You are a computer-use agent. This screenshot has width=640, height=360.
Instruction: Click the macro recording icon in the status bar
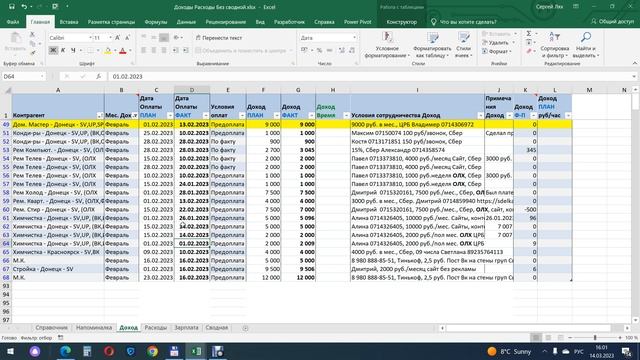tap(60, 338)
